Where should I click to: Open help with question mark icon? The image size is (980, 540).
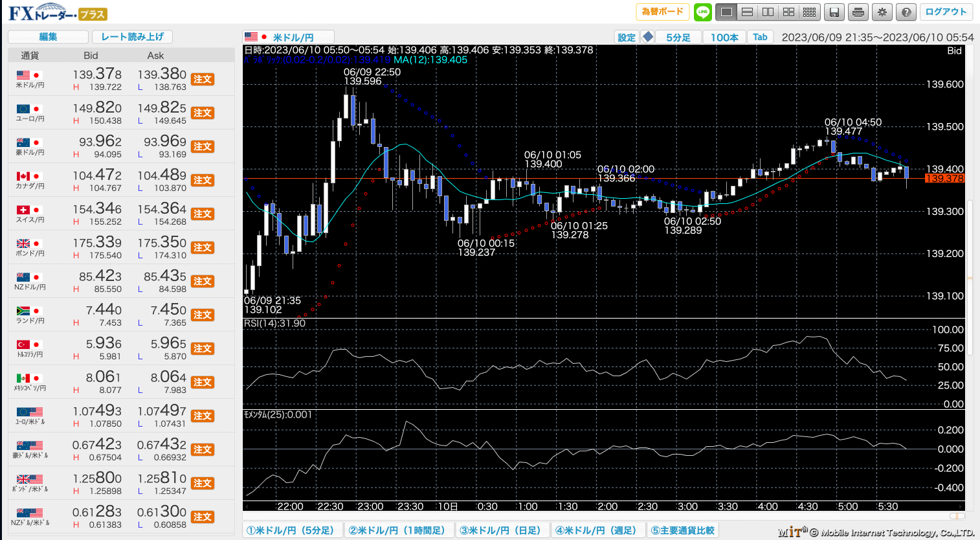point(906,12)
